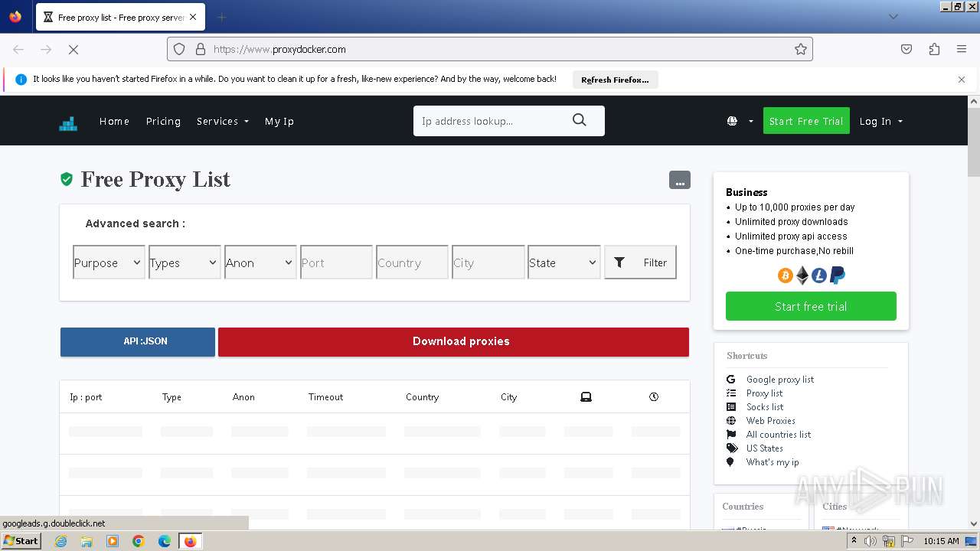Click the Ethereum payment icon
The height and width of the screenshot is (551, 980).
pyautogui.click(x=802, y=275)
